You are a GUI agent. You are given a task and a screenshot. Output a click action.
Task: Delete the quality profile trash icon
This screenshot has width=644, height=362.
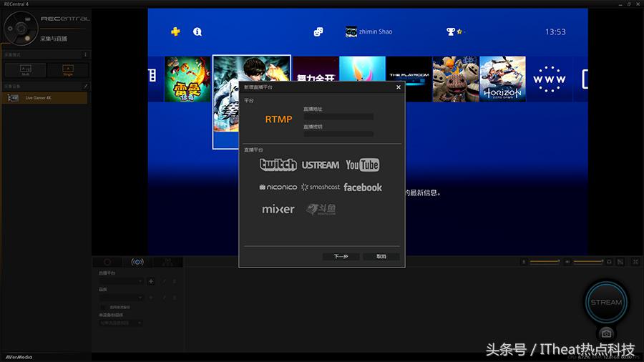175,297
